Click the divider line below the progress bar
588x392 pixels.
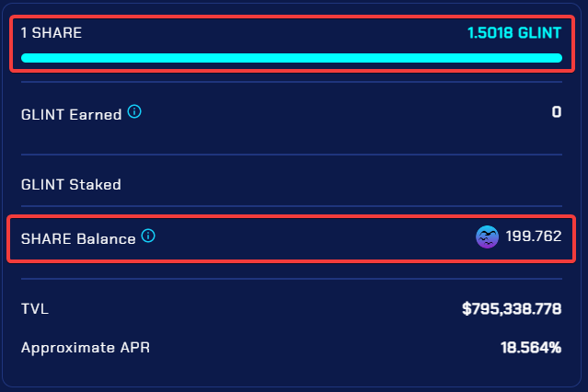291,82
